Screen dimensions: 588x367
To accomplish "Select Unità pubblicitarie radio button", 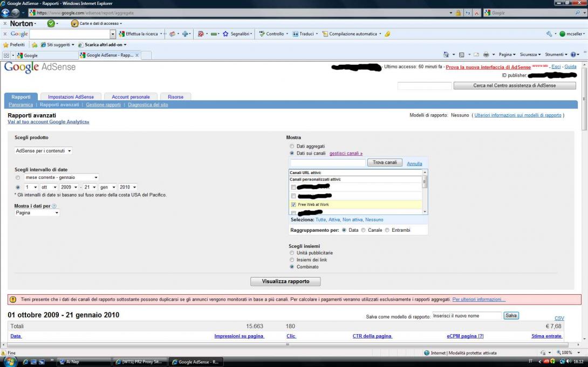I will (x=292, y=253).
